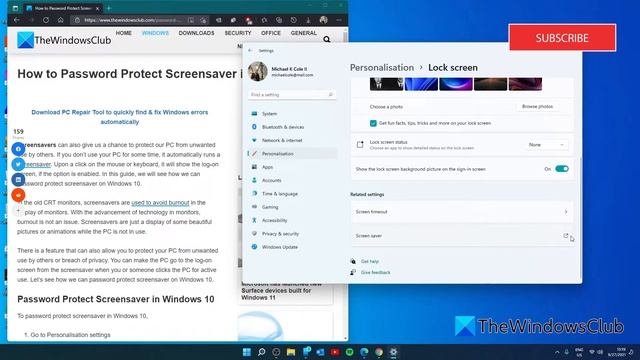This screenshot has width=640, height=360.
Task: Select Personalisation in Settings sidebar
Action: click(x=292, y=153)
